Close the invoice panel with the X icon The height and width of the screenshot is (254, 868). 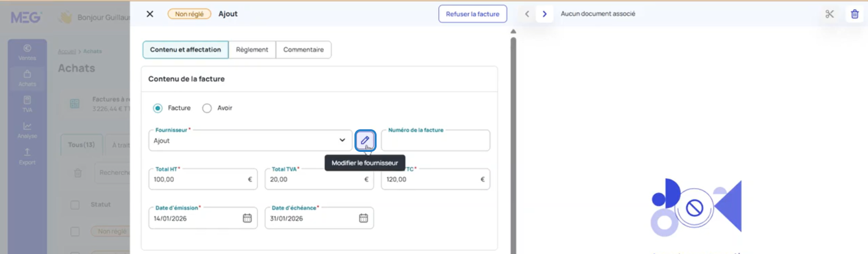click(x=150, y=14)
